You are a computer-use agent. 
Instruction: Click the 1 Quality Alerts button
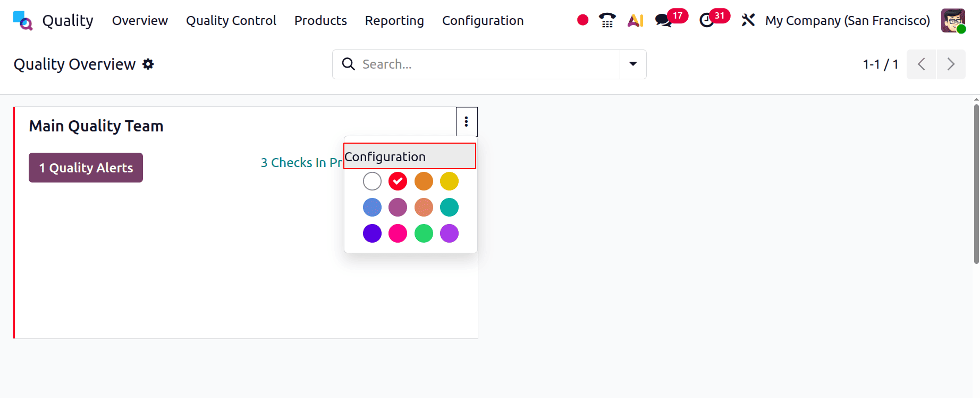point(86,168)
